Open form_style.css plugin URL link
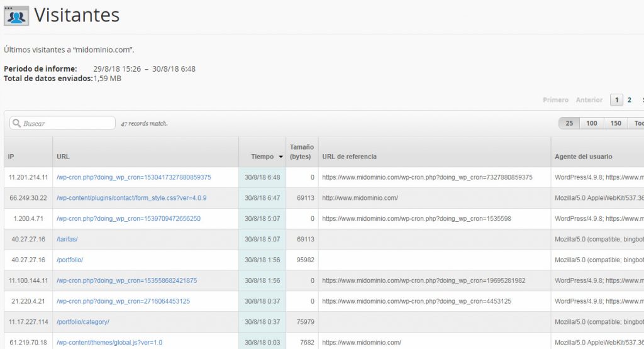The image size is (644, 349). pos(131,198)
